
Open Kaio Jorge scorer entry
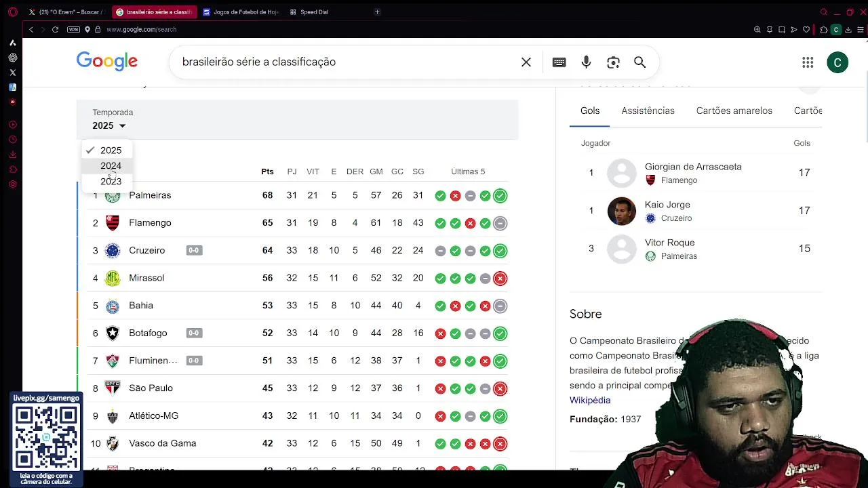click(x=696, y=211)
